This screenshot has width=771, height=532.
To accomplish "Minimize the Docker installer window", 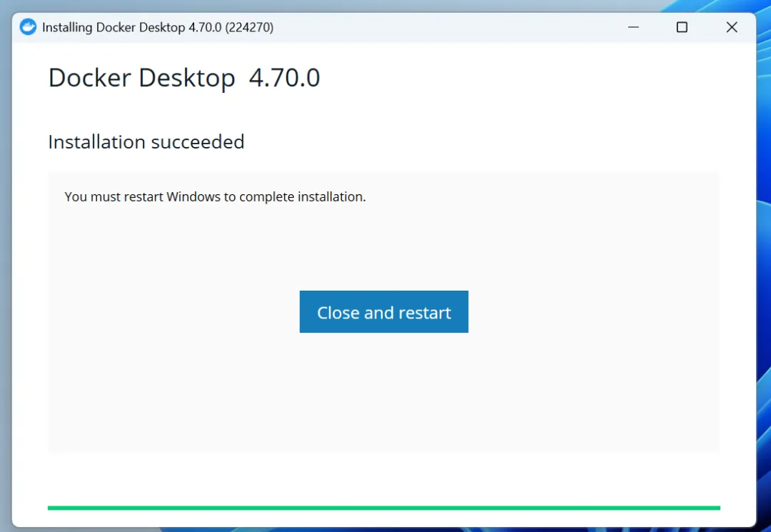I will [x=633, y=27].
